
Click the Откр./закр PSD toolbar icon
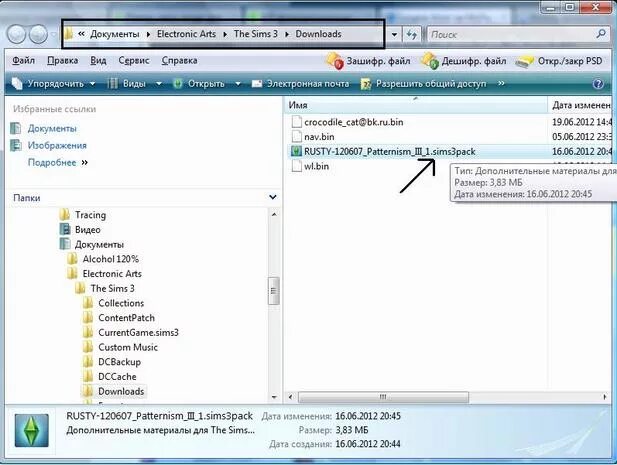[x=525, y=61]
